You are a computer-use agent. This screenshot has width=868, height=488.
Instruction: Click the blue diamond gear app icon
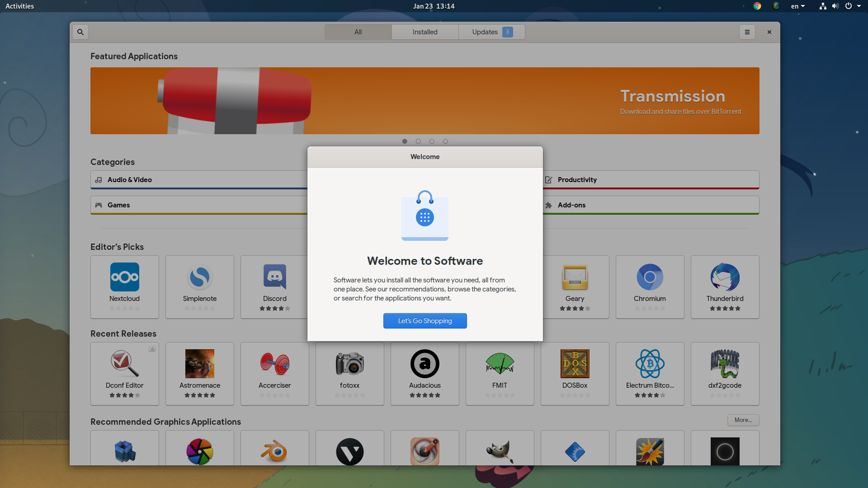(575, 451)
